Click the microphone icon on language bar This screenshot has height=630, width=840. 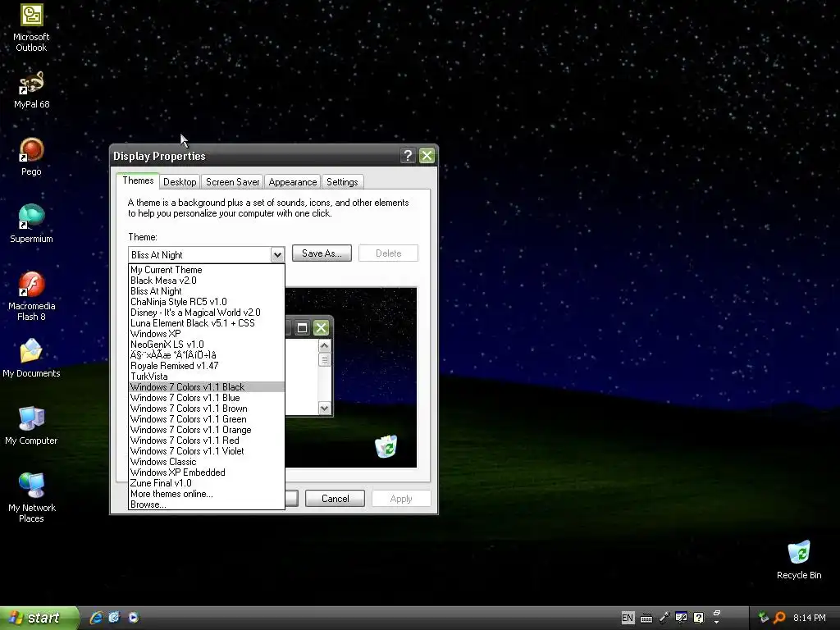664,618
